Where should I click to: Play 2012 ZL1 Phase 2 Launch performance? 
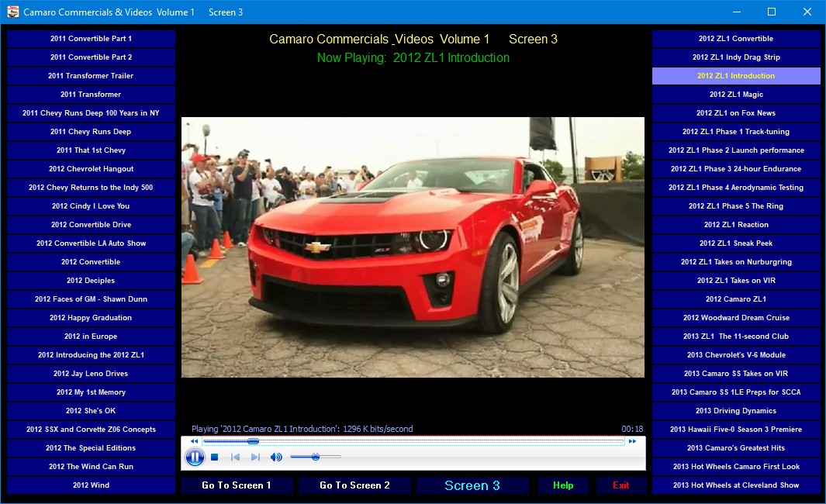tap(736, 150)
